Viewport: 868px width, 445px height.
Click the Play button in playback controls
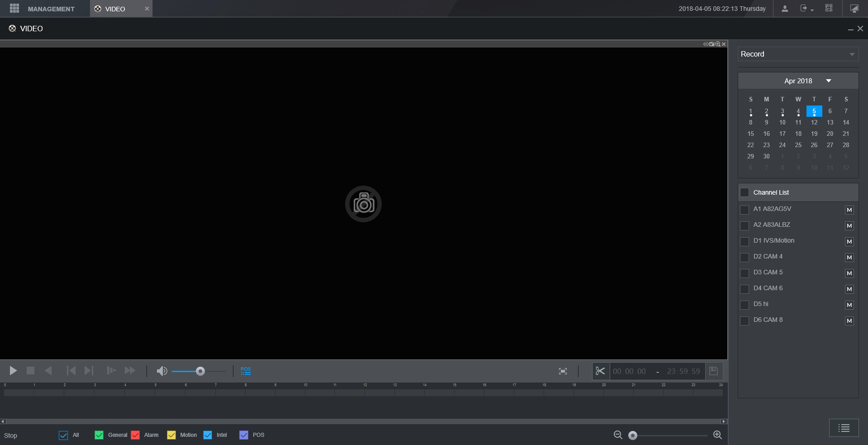[x=13, y=371]
